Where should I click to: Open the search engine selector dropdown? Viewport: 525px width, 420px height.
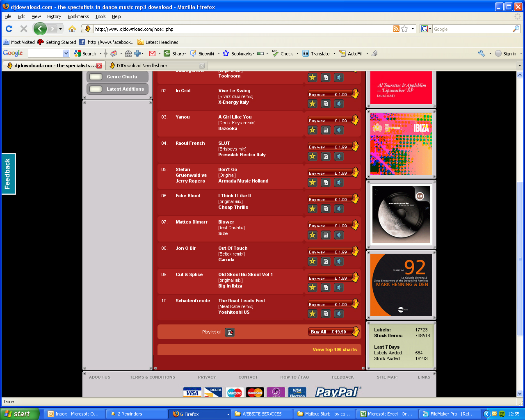426,29
